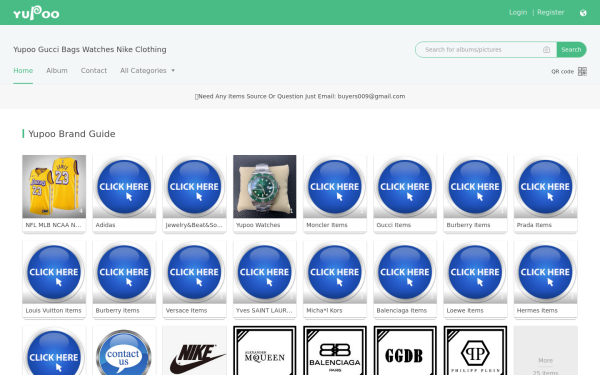Click the camera image search icon
The width and height of the screenshot is (600, 375).
click(x=546, y=50)
